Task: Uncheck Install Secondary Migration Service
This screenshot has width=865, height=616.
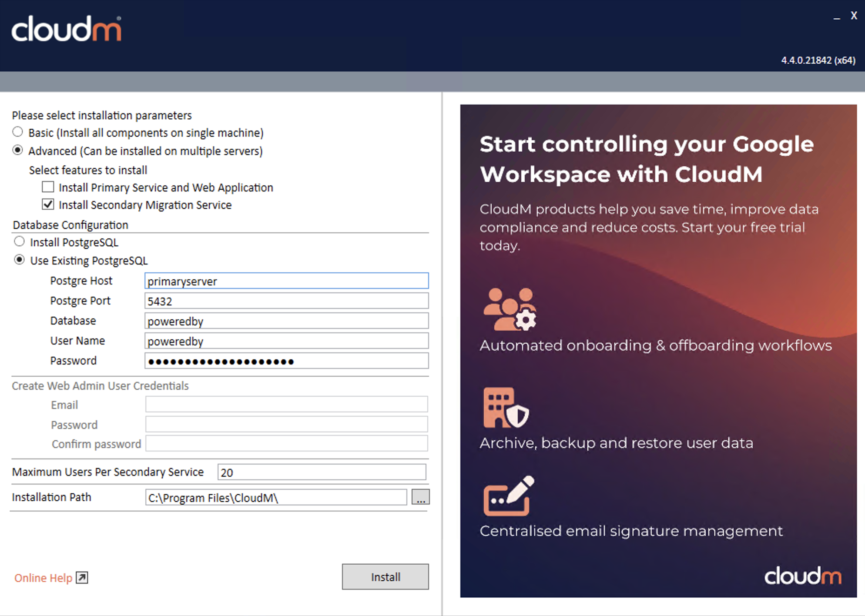Action: pos(48,204)
